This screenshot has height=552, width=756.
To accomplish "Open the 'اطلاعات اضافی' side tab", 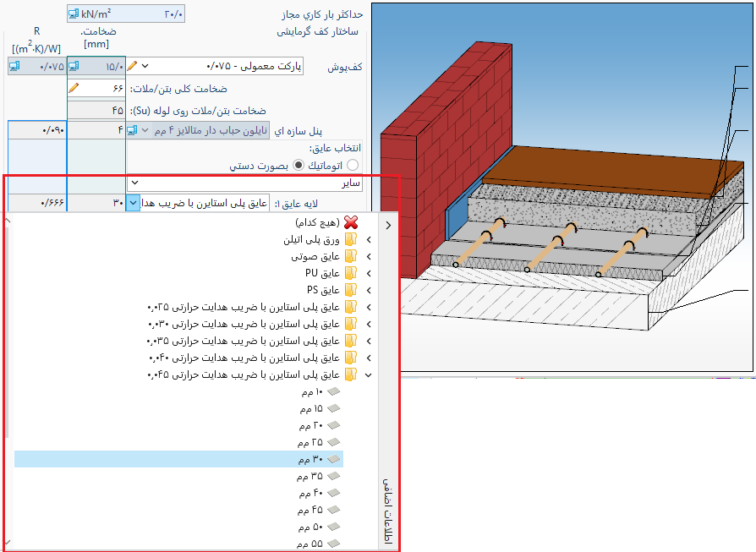I will pyautogui.click(x=388, y=507).
